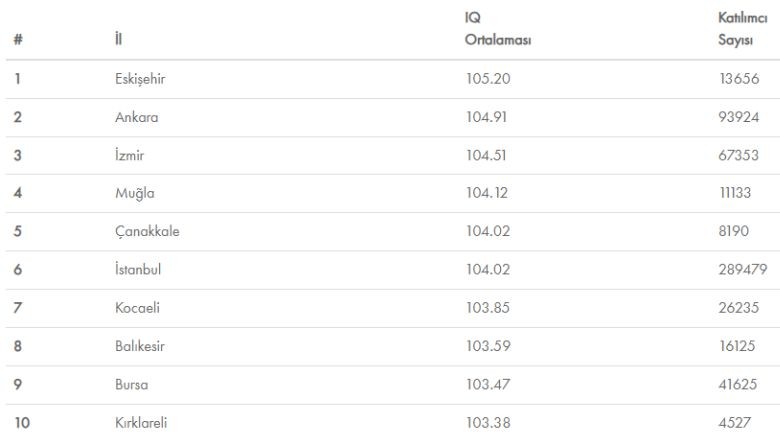Click the 105.20 IQ average value
The height and width of the screenshot is (440, 780).
point(488,79)
